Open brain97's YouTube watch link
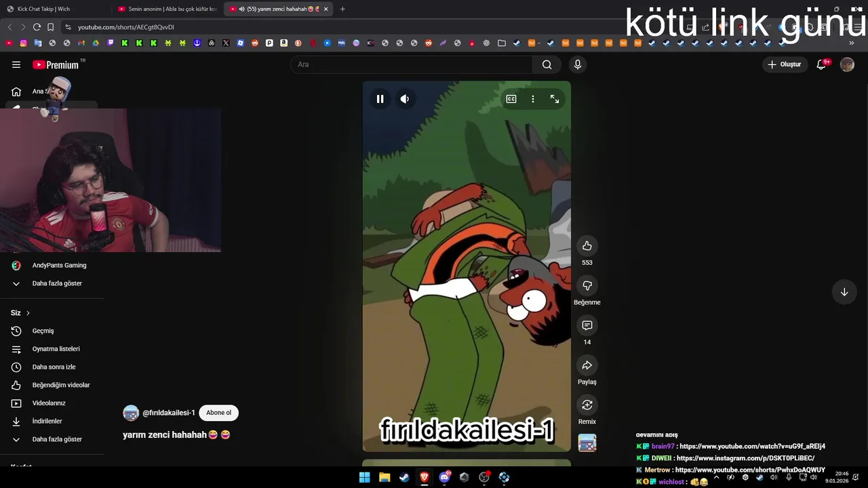 (752, 447)
